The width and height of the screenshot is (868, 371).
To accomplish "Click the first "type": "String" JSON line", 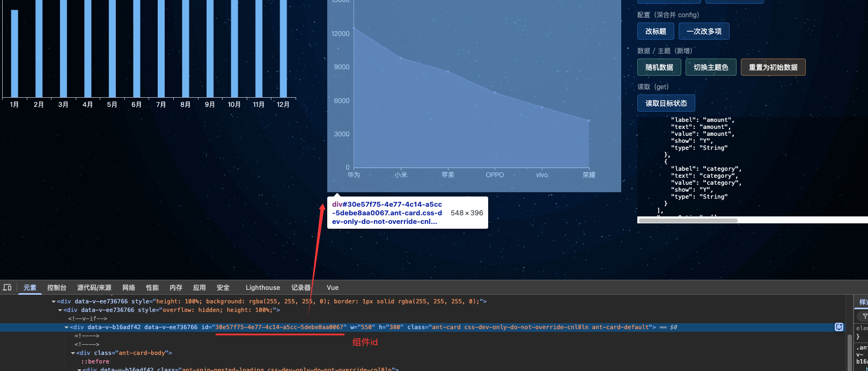I will click(x=699, y=148).
